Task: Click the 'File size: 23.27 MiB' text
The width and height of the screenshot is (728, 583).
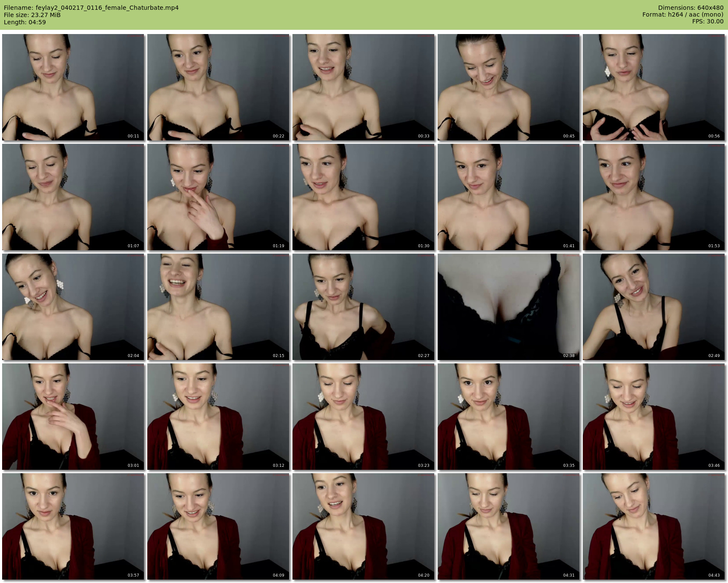Action: coord(32,15)
